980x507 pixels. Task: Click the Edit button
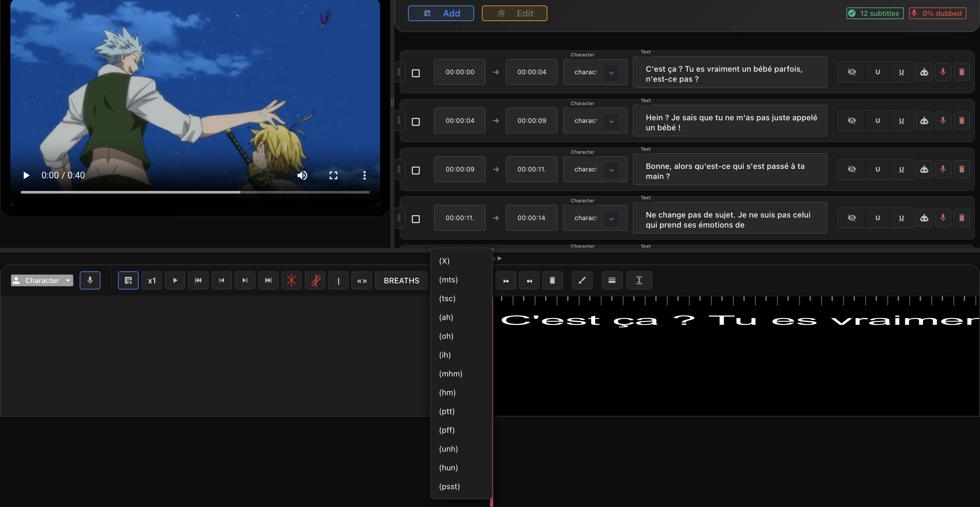(514, 13)
